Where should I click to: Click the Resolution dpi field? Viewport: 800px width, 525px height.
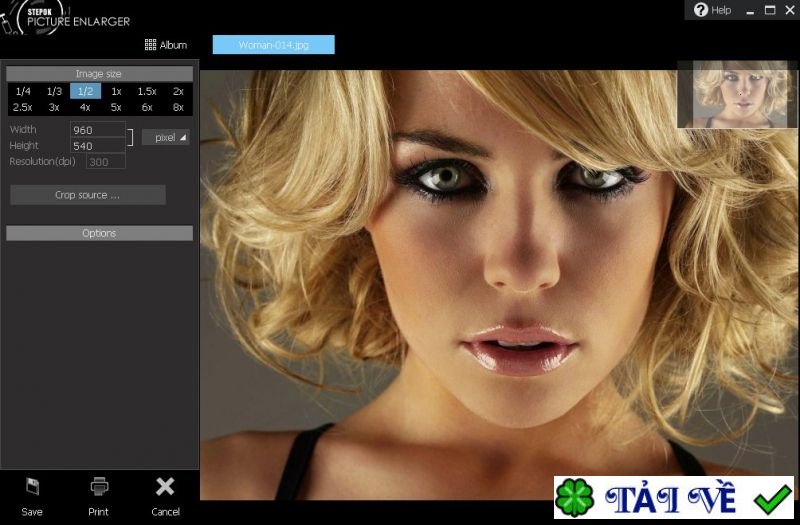[106, 162]
